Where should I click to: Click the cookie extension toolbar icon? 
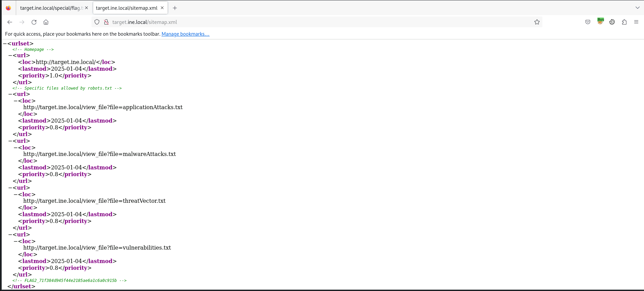(612, 22)
